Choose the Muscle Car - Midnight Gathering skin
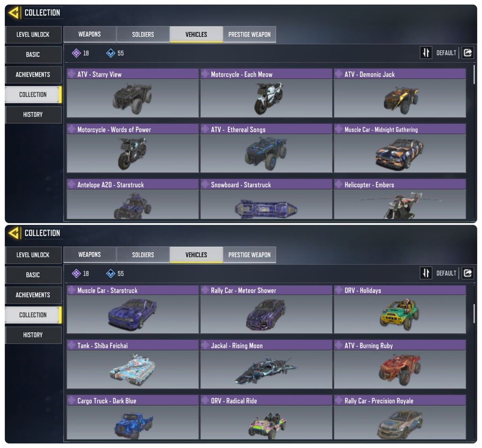482x448 pixels. (400, 148)
